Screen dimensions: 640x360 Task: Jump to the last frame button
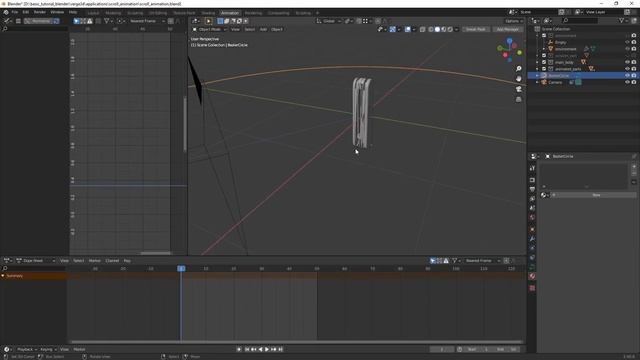pos(280,349)
